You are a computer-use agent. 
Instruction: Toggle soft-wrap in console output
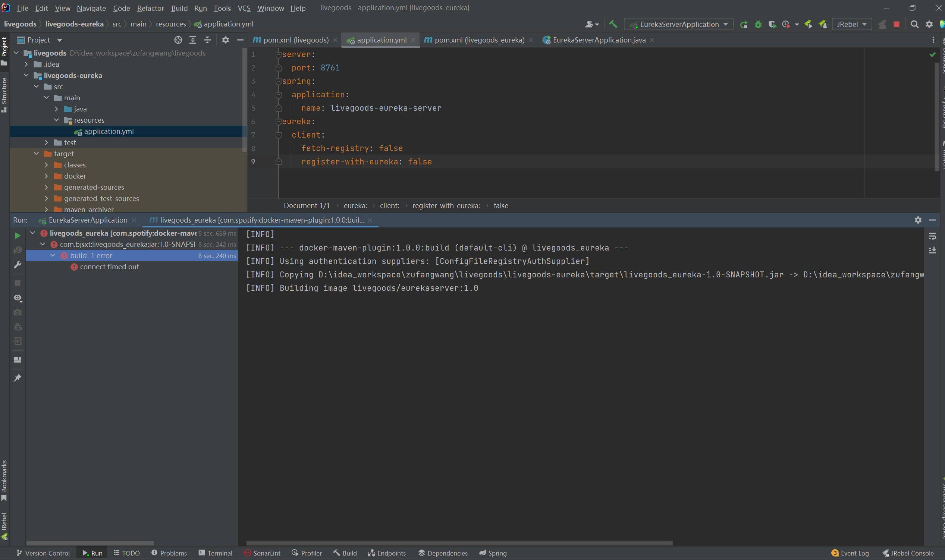pos(932,236)
